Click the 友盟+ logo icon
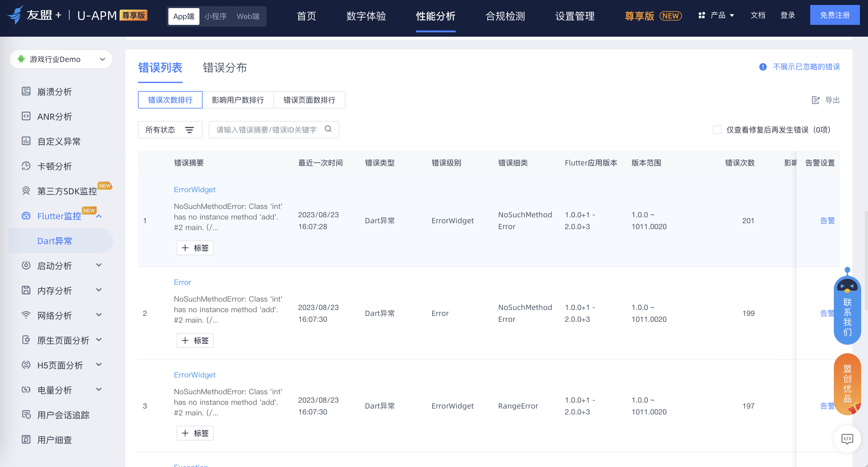Screen dimensions: 868x467 tap(16, 15)
